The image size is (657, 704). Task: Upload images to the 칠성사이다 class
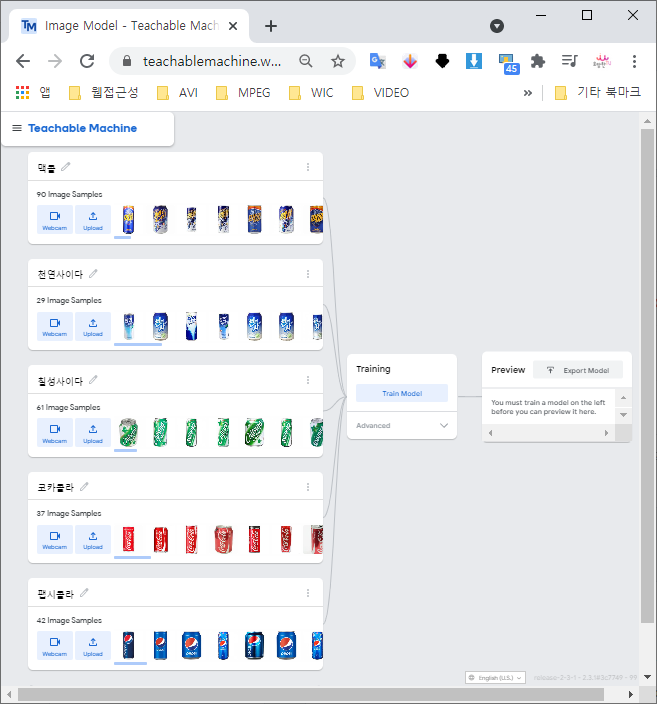pyautogui.click(x=93, y=433)
